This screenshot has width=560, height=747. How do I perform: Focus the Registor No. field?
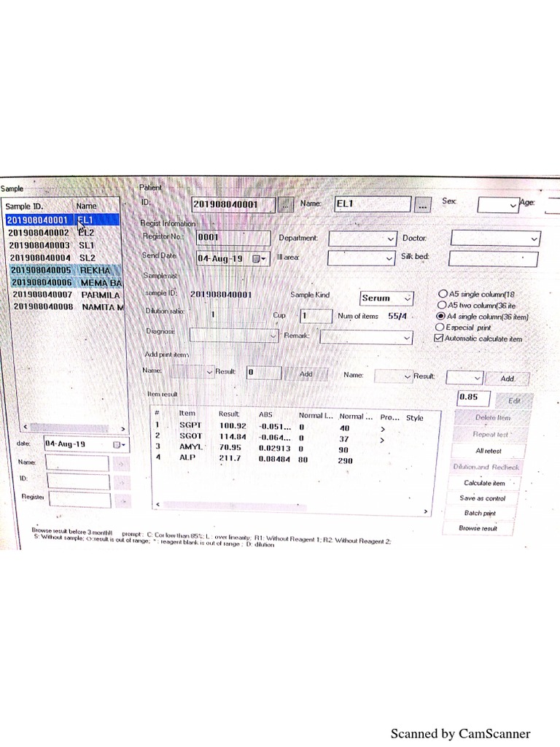click(233, 238)
